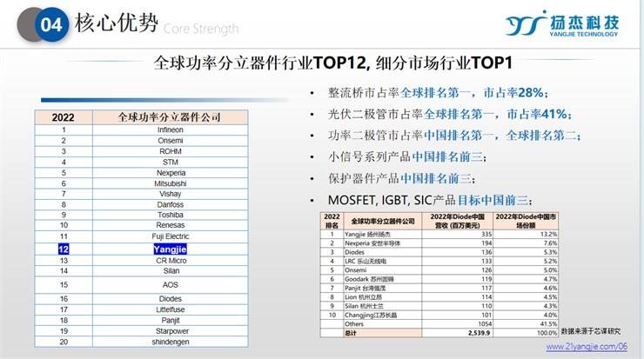Click the LRC 乐山无线电 row
This screenshot has width=644, height=359.
click(439, 262)
